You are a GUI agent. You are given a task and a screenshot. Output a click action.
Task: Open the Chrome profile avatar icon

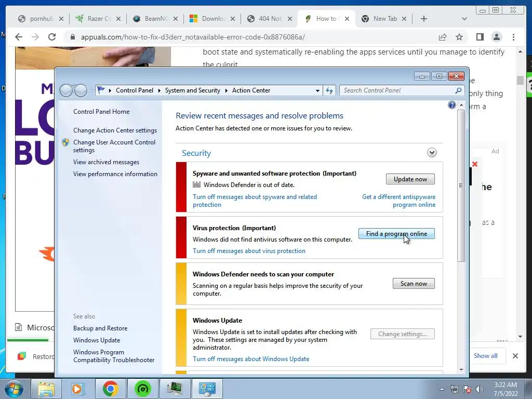coord(496,37)
